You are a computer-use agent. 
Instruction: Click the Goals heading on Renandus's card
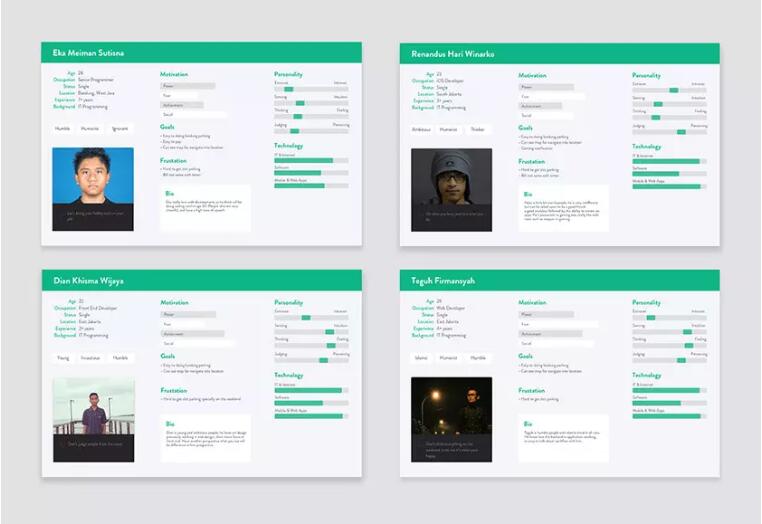pos(525,128)
